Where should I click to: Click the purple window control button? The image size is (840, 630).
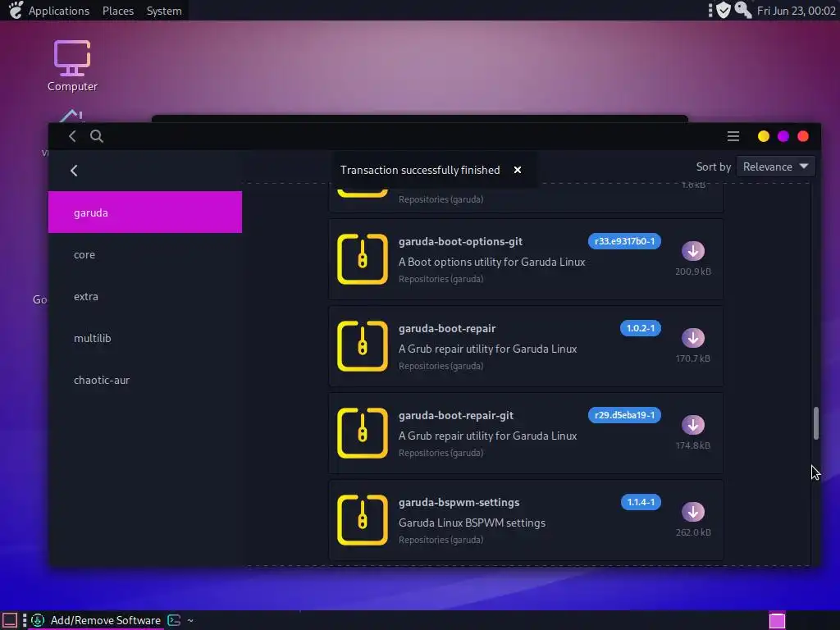(x=783, y=136)
